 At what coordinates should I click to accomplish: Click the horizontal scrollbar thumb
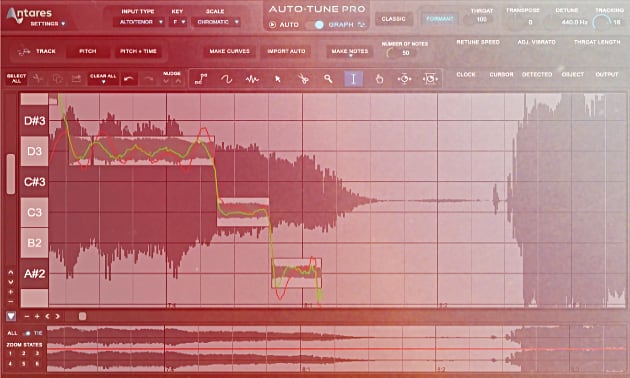click(82, 317)
